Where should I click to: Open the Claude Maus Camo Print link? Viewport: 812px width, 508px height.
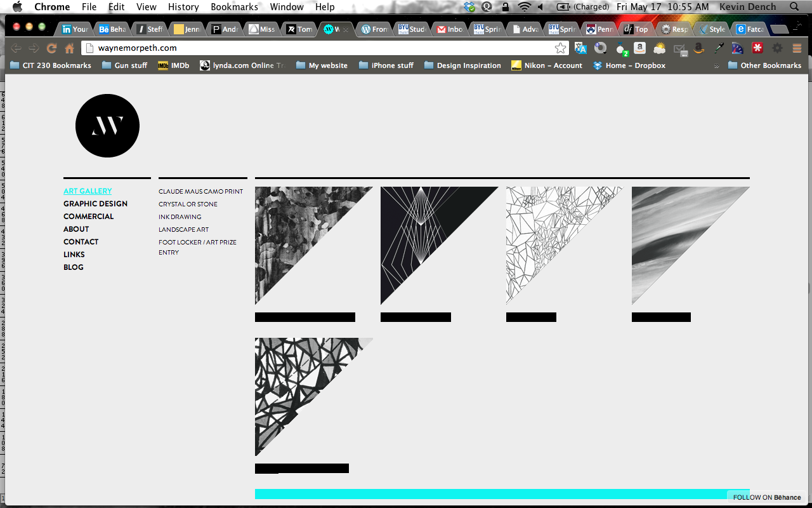(200, 191)
